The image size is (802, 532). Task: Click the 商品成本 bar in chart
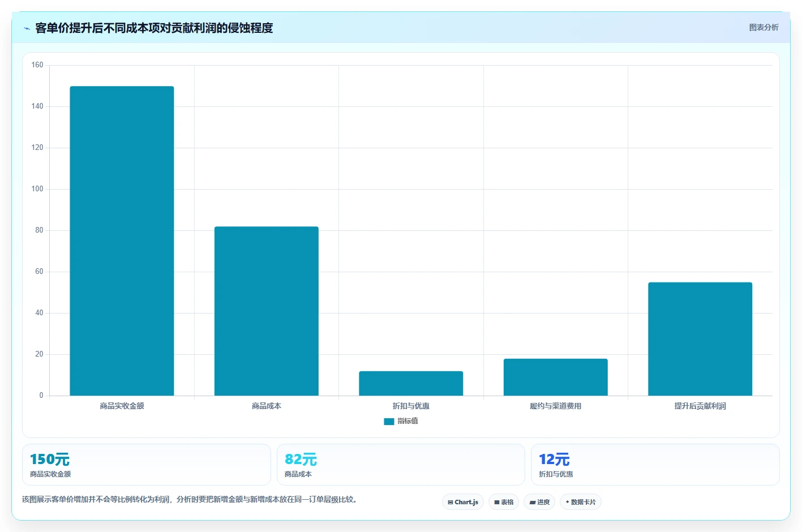click(x=267, y=311)
